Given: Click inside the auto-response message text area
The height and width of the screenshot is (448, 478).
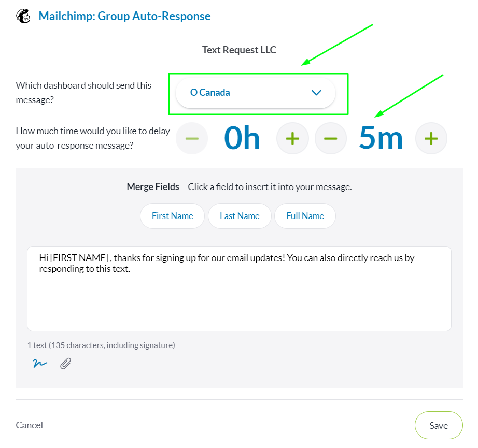Looking at the screenshot, I should (x=239, y=288).
